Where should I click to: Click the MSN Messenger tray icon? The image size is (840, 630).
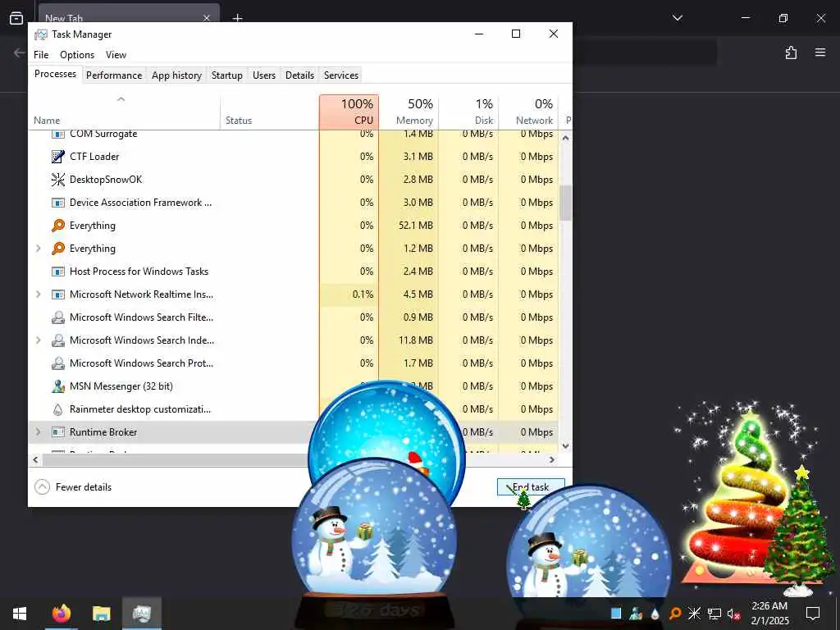636,614
